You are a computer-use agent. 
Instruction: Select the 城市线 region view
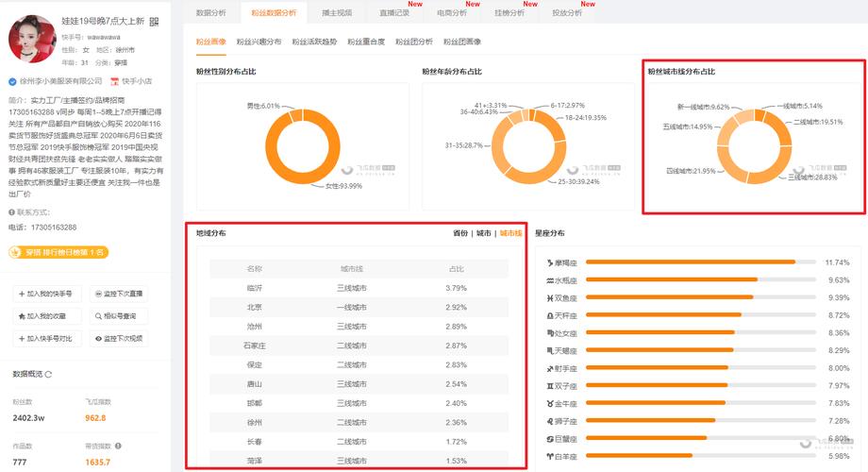(x=510, y=233)
